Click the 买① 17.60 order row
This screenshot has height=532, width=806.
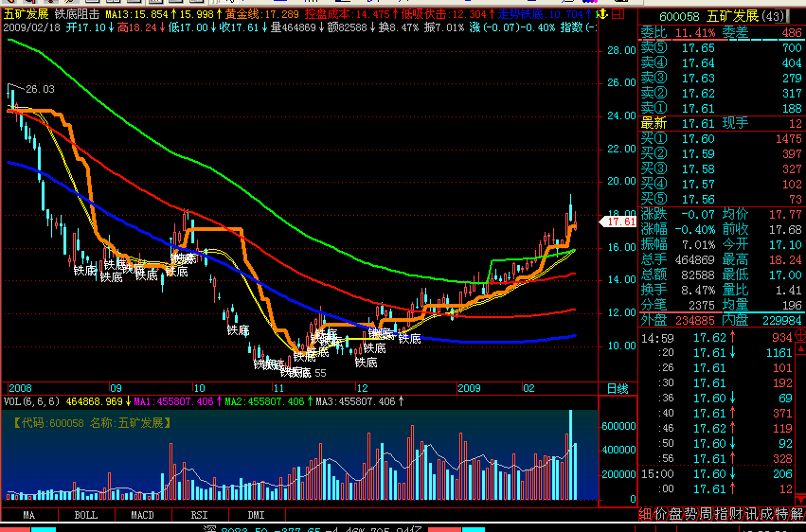(721, 138)
